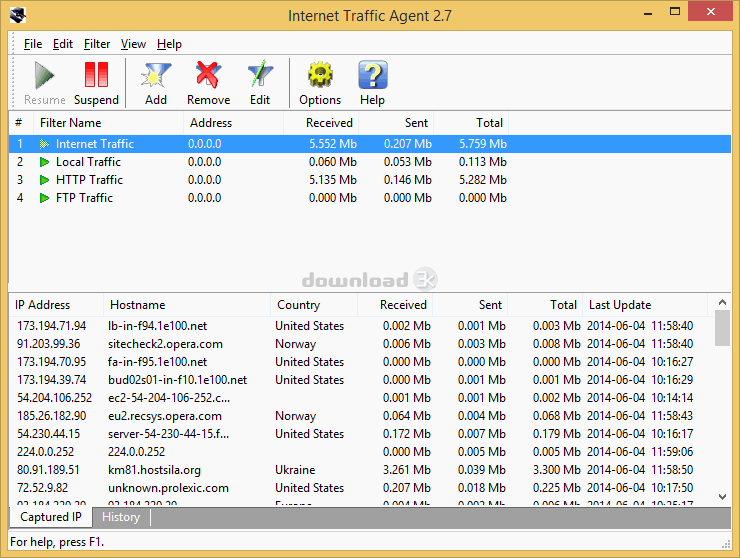Click hostname km81.hostsila.org
The width and height of the screenshot is (740, 558).
154,470
